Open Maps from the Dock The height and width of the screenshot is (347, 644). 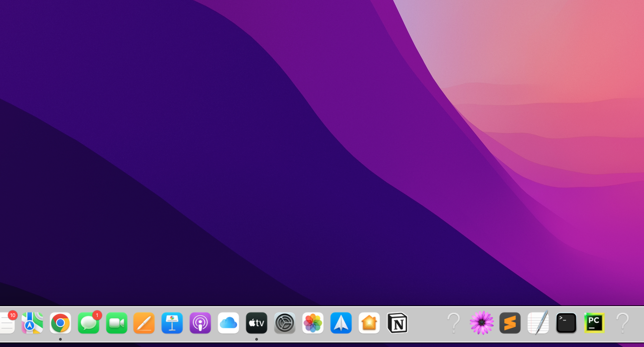pyautogui.click(x=32, y=323)
